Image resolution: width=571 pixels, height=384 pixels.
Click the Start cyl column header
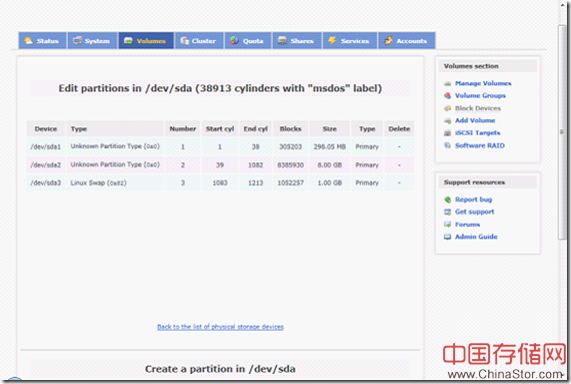220,129
